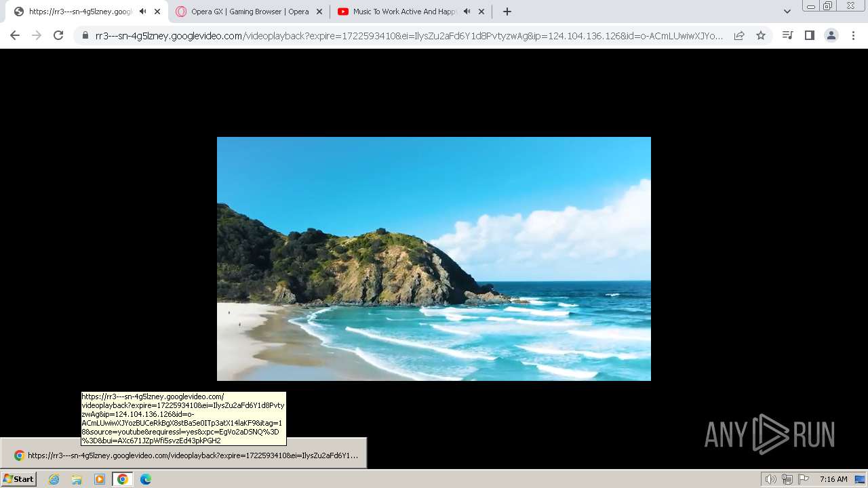Open Windows Media Player from the taskbar

point(100,479)
